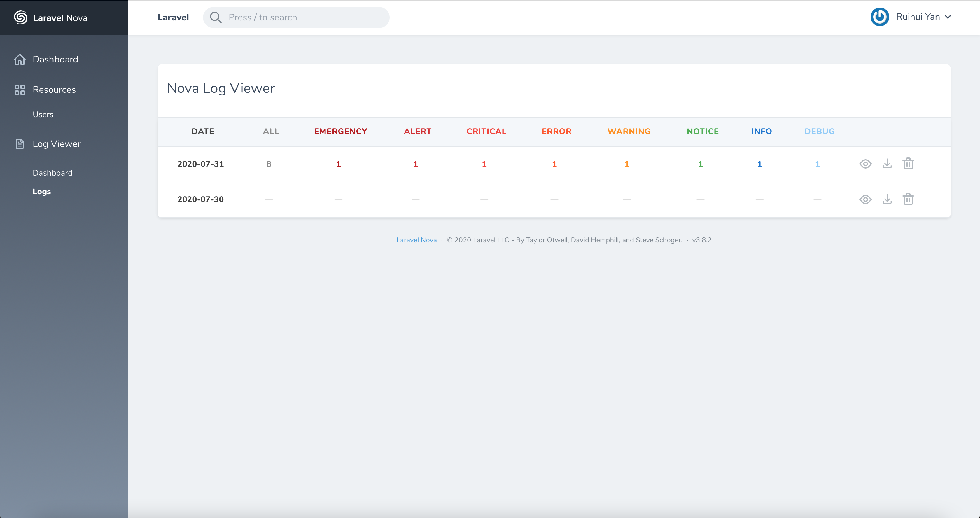Delete the 2020-07-31 log with trash icon
The height and width of the screenshot is (518, 980).
[908, 164]
